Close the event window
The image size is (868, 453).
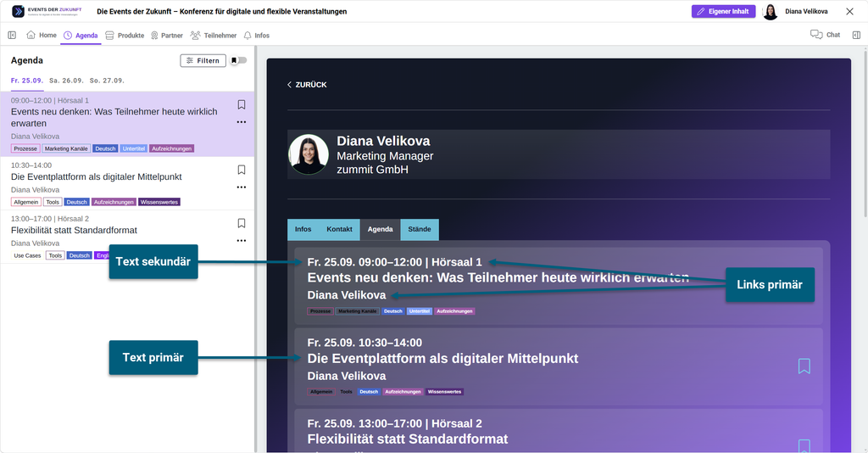point(849,11)
